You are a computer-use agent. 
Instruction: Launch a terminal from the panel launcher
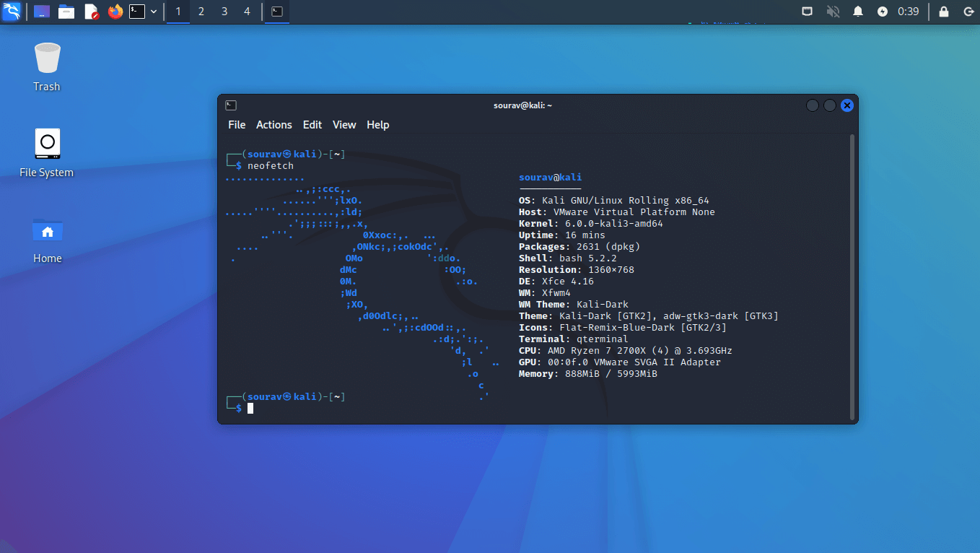pyautogui.click(x=139, y=12)
